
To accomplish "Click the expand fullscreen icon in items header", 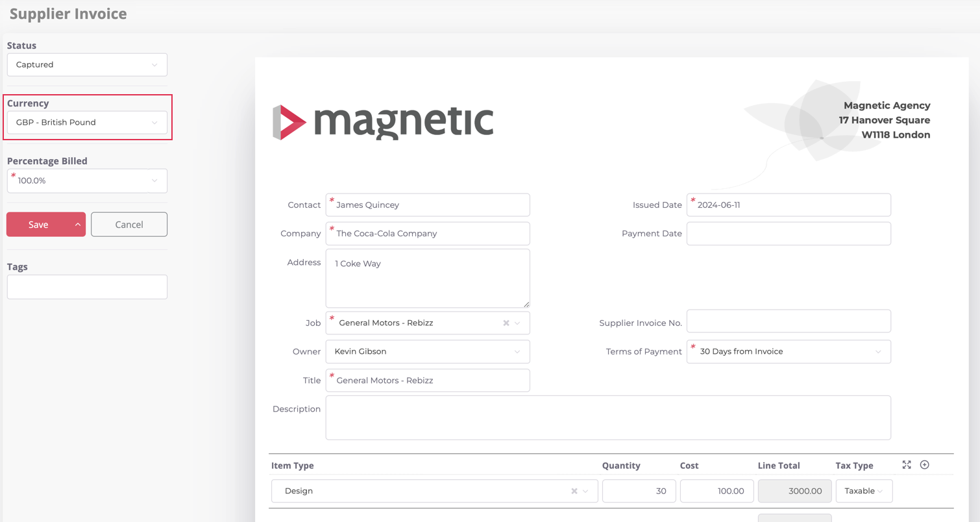I will coord(907,465).
